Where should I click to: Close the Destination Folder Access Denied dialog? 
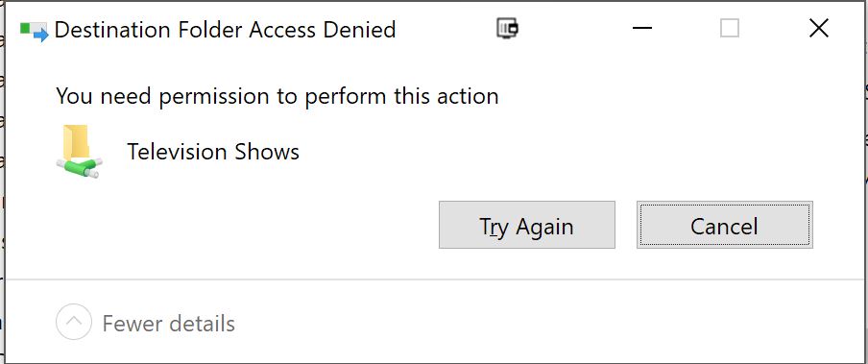pos(818,28)
